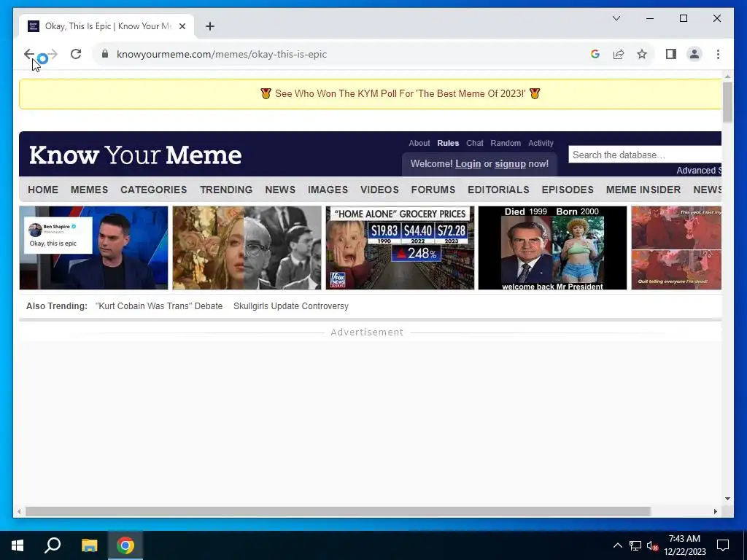Expand tab search chevron
747x560 pixels.
616,18
